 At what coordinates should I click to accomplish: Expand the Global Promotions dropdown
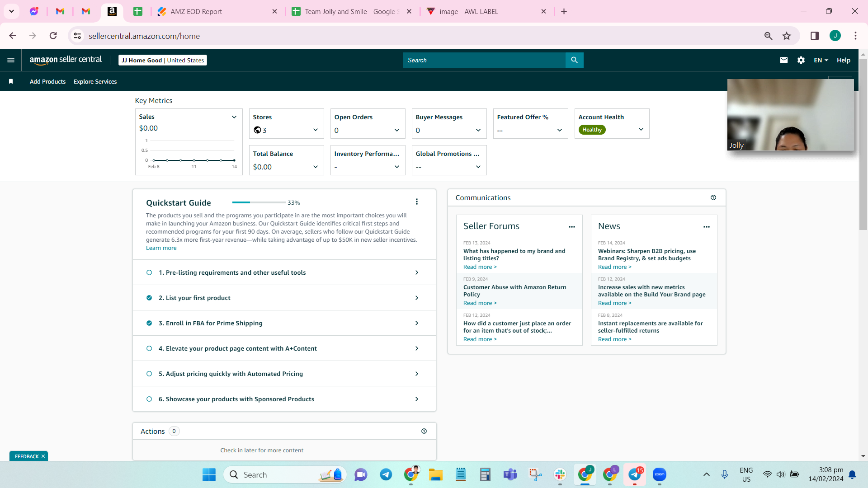478,167
